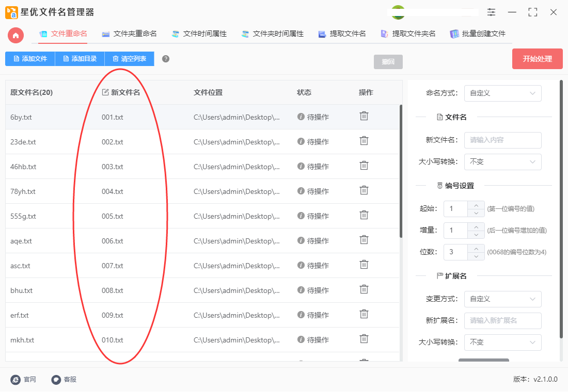
Task: Click status info icon for 555g.txt
Action: pos(301,216)
